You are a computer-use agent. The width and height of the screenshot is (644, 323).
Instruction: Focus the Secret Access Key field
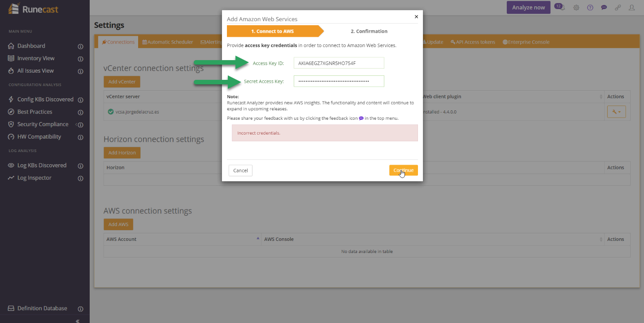tap(339, 81)
